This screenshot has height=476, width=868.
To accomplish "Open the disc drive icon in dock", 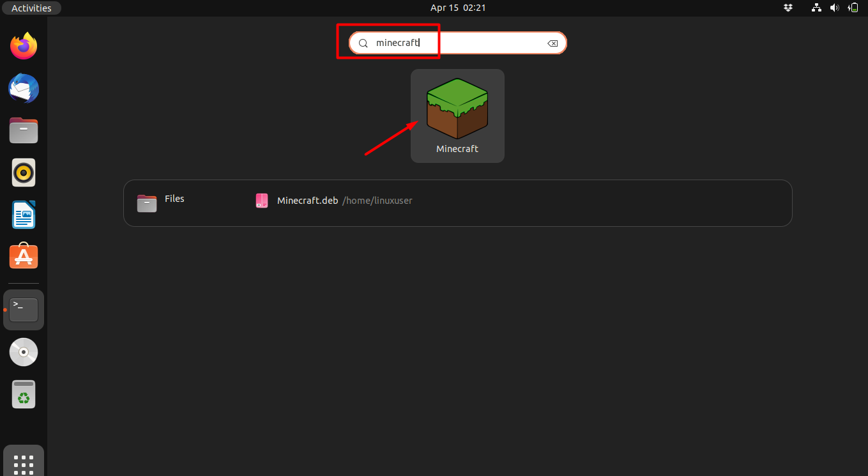I will [x=24, y=352].
